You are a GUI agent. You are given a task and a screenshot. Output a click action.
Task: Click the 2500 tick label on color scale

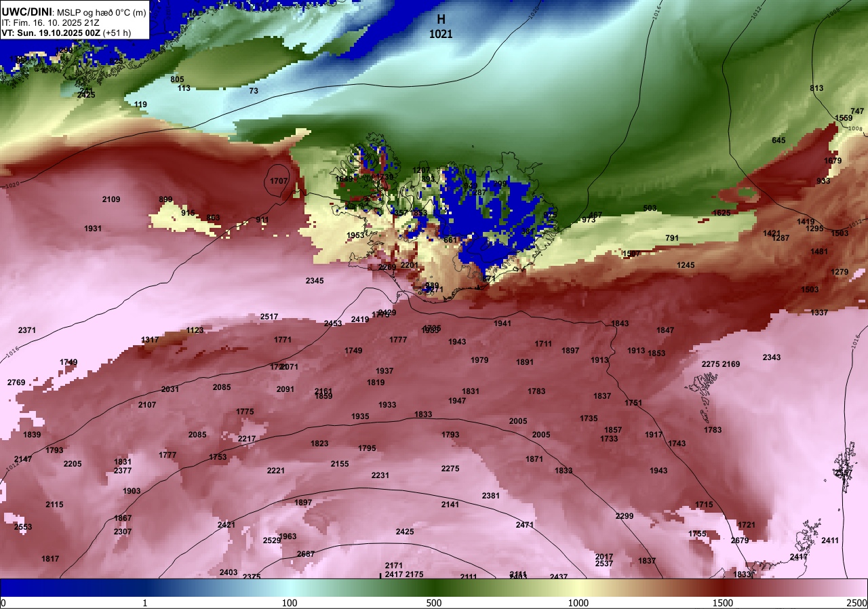(857, 603)
